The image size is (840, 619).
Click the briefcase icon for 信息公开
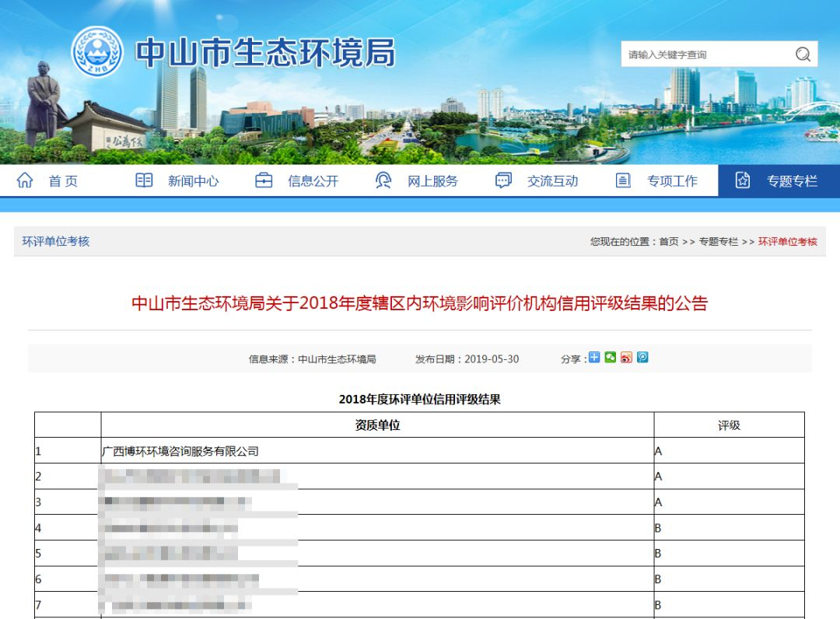(264, 180)
